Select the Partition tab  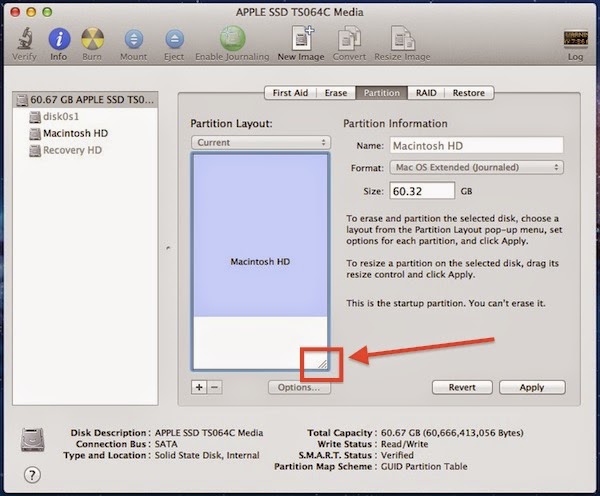coord(382,93)
